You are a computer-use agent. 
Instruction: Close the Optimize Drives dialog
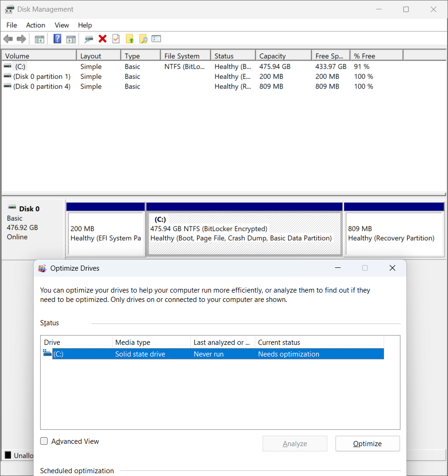[392, 268]
